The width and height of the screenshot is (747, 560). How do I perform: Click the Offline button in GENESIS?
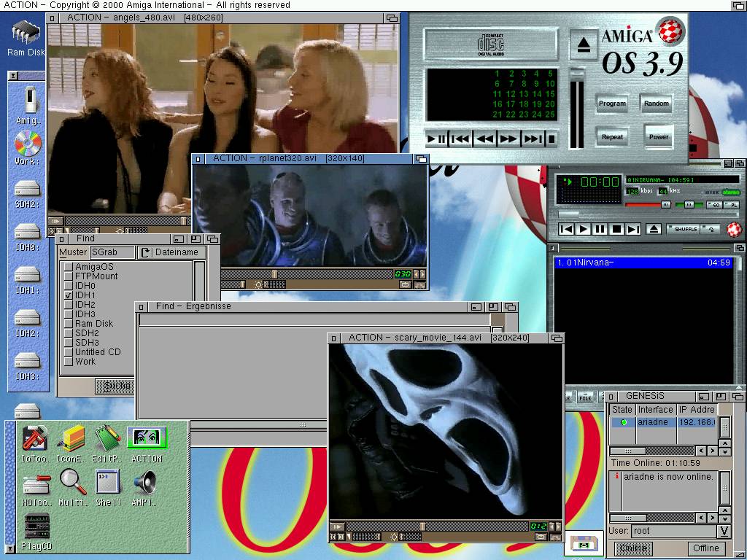705,548
